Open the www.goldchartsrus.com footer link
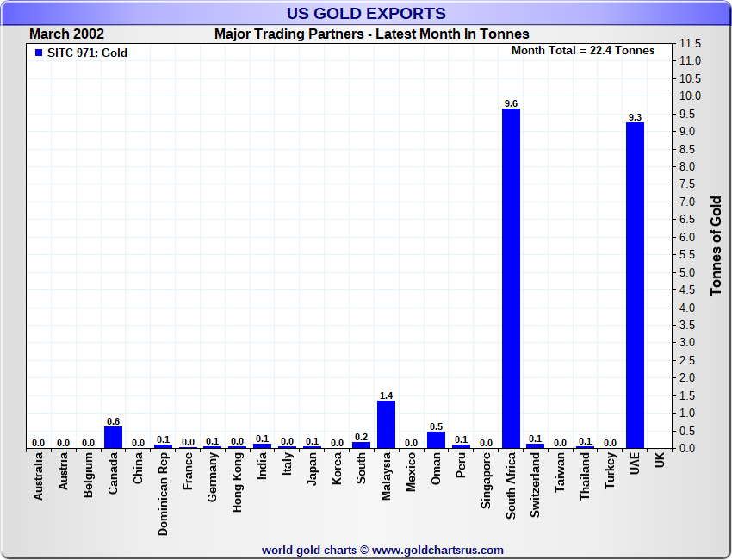 click(x=437, y=550)
